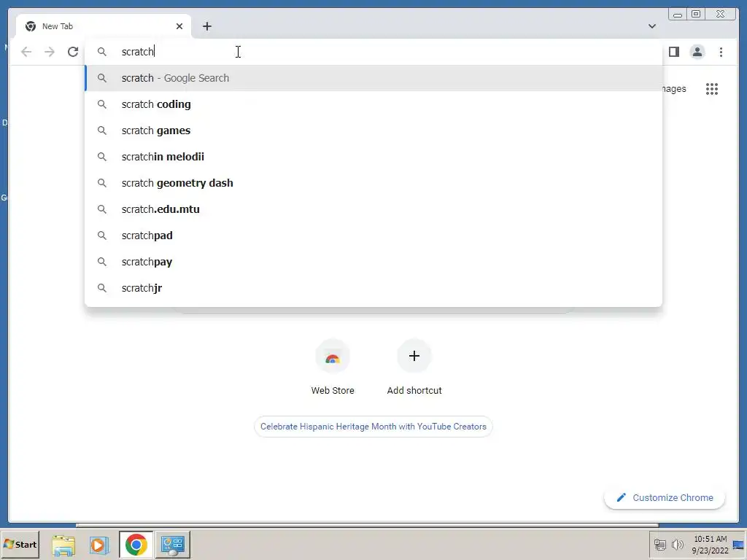Choose the 'scratch - Google Search' suggestion
Screen dimensions: 747x560
[373, 78]
